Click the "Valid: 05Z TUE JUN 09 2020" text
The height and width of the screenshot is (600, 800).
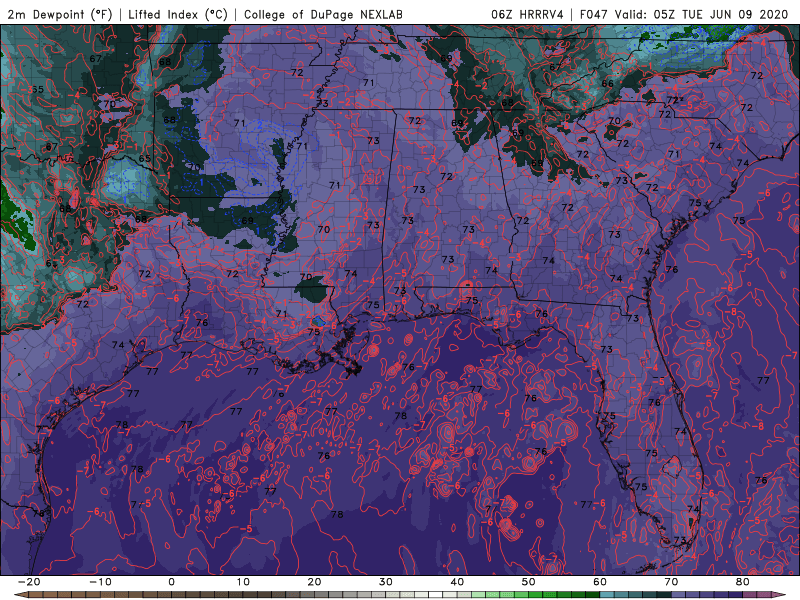(702, 15)
